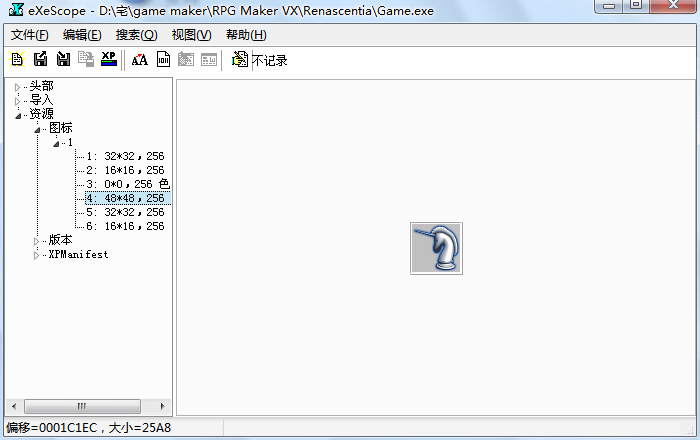The height and width of the screenshot is (440, 700).
Task: Collapse the 资源 tree node
Action: (x=18, y=116)
